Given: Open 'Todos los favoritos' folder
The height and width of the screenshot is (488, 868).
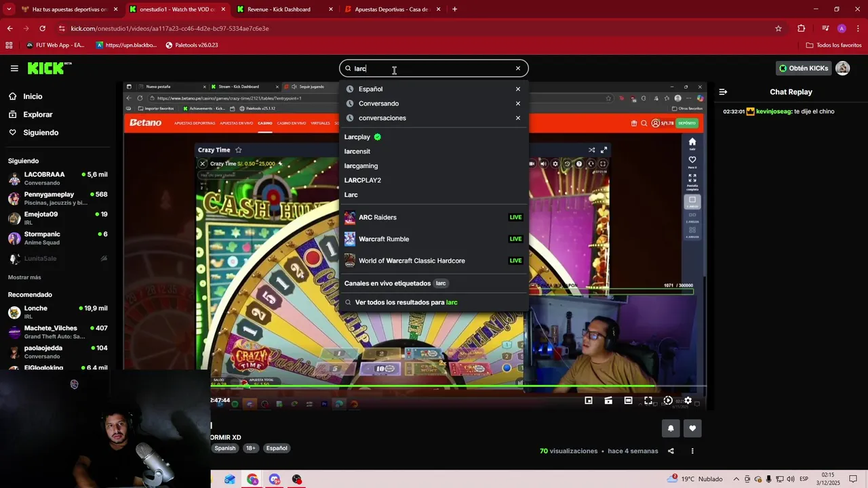Looking at the screenshot, I should tap(833, 45).
